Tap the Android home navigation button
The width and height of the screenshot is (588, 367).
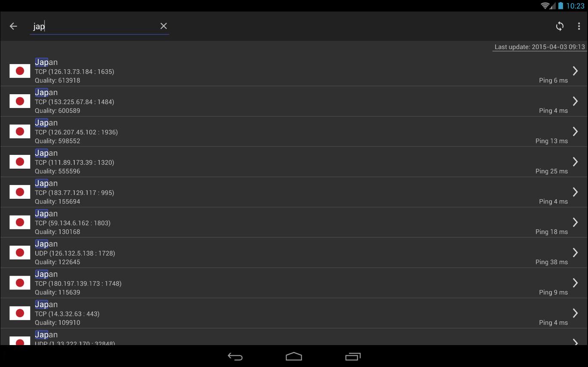294,356
